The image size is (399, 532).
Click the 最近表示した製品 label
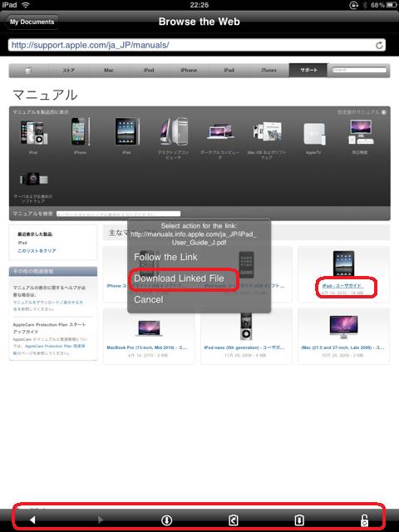coord(35,234)
